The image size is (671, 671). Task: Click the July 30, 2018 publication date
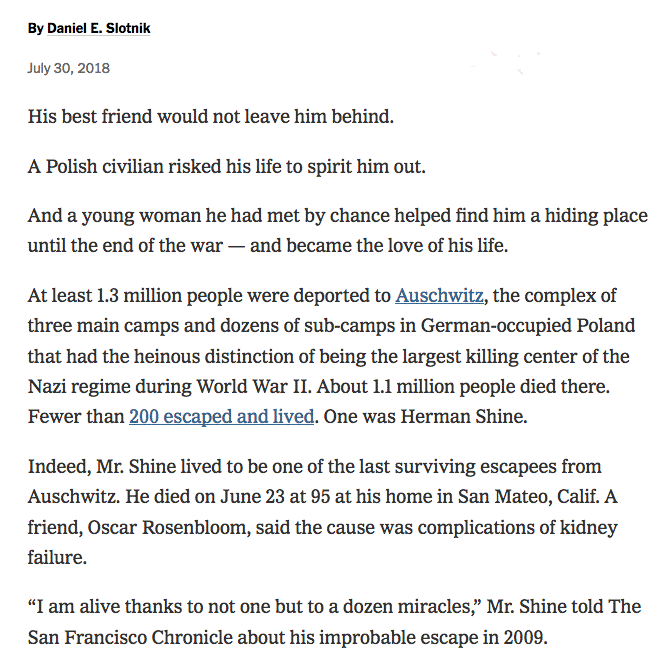tap(69, 69)
